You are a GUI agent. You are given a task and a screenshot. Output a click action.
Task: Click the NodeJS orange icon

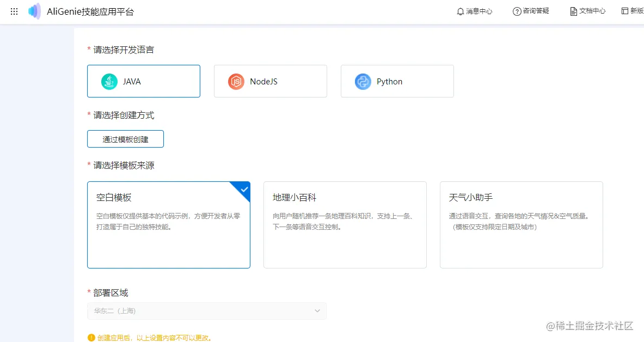click(x=236, y=81)
